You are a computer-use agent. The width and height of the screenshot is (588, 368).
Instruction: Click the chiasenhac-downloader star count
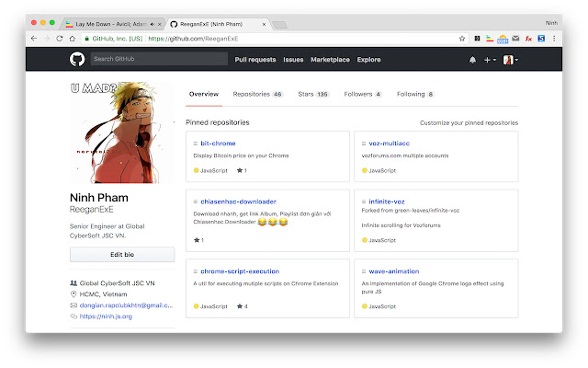point(198,240)
